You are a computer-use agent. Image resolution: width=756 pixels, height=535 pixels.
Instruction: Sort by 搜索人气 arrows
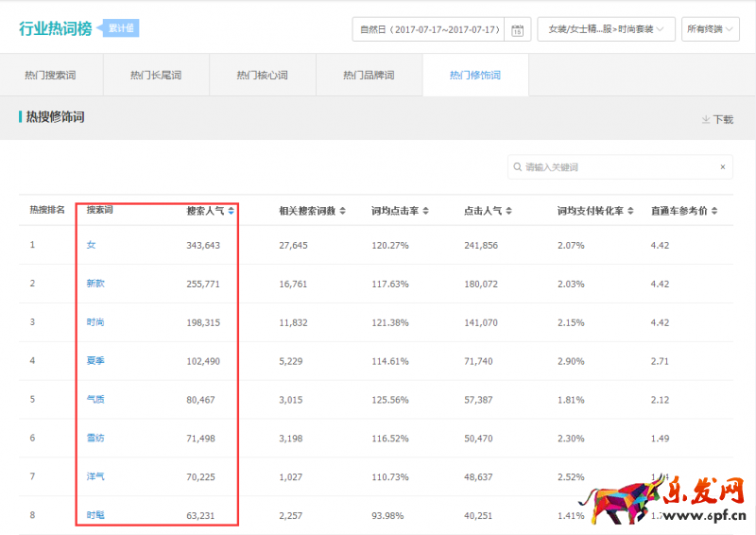pyautogui.click(x=232, y=211)
